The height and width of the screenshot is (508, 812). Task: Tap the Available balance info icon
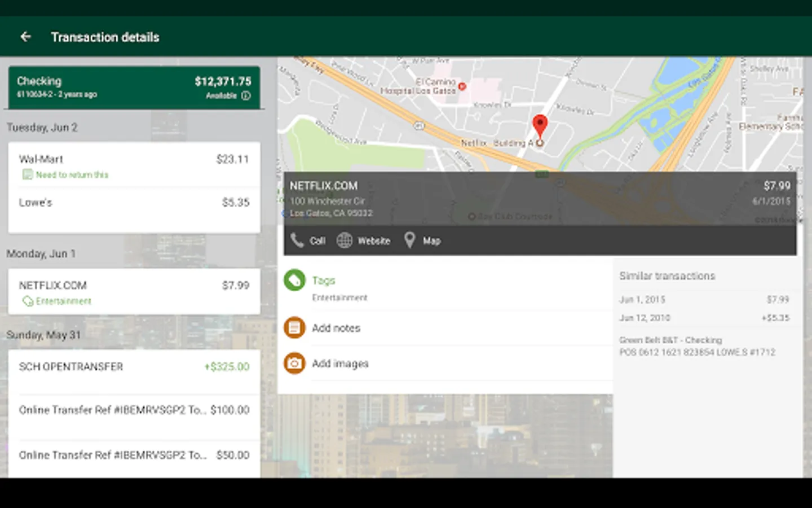point(246,95)
